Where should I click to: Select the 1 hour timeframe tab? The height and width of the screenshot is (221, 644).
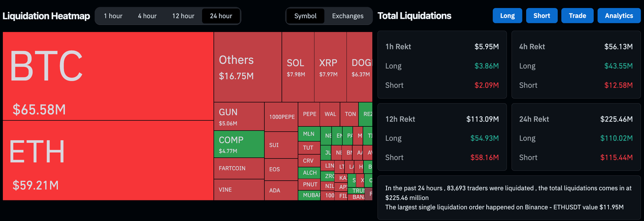click(113, 16)
